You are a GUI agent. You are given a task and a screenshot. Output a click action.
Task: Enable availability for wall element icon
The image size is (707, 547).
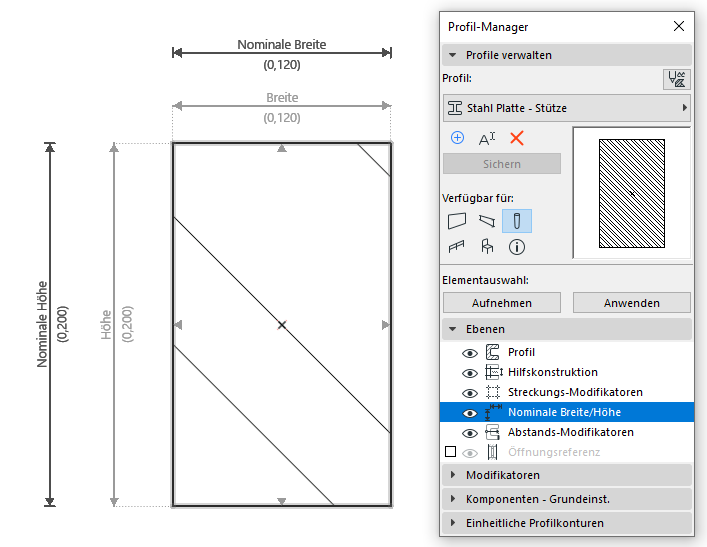click(x=457, y=221)
